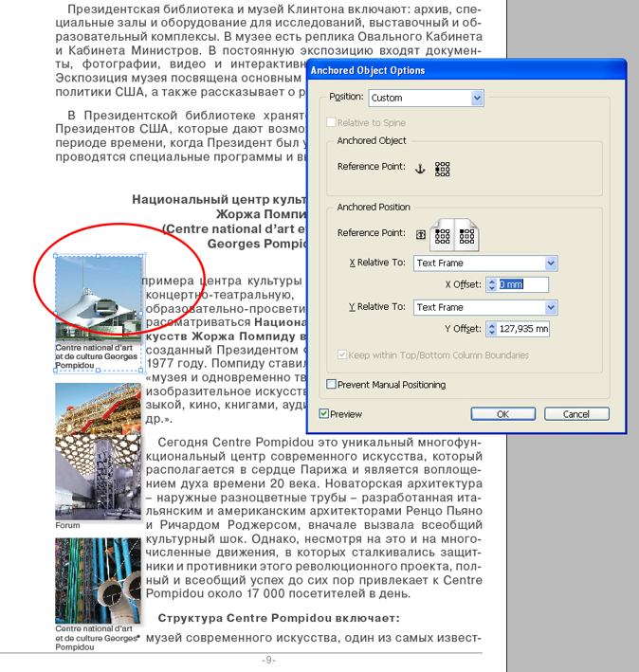Click the OK button

click(x=503, y=414)
